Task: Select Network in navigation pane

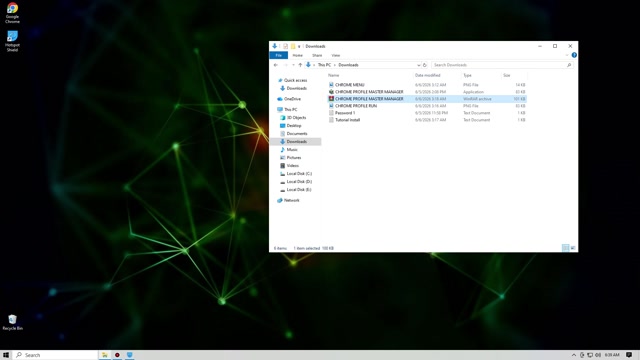Action: point(291,200)
